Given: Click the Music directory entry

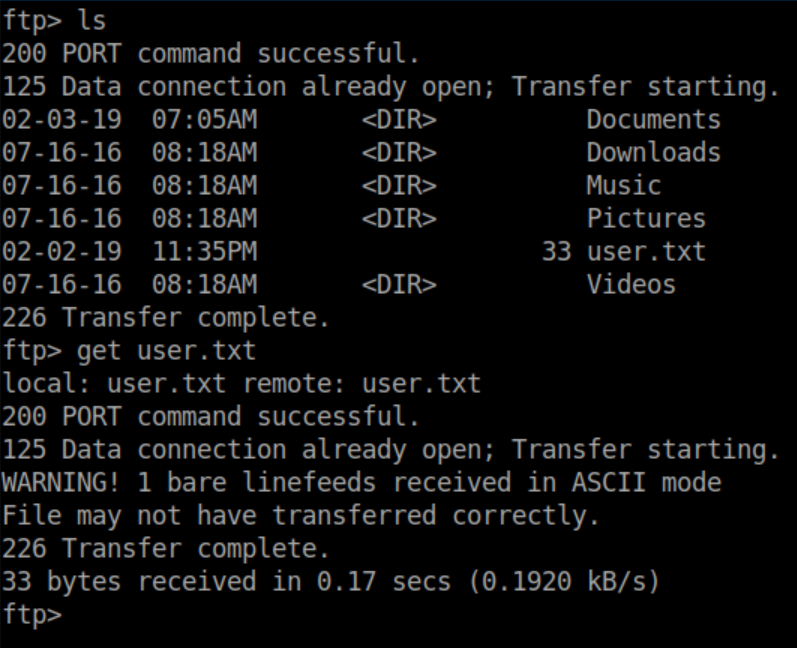Looking at the screenshot, I should click(623, 186).
